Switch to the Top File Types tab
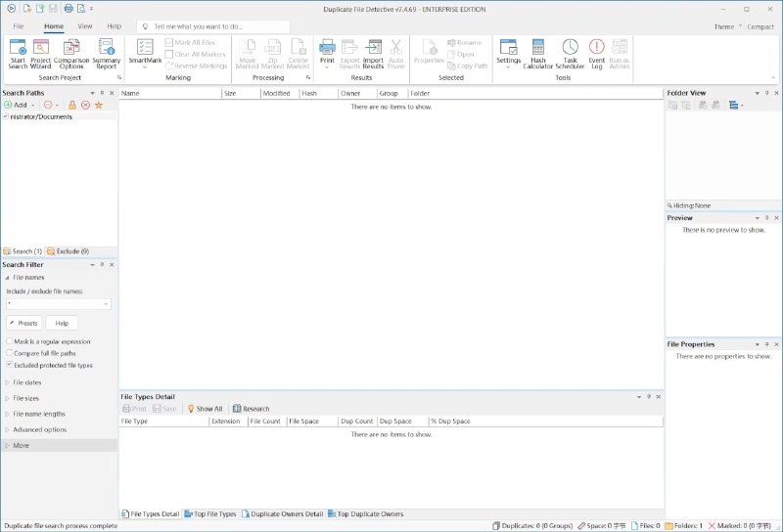Screen dimensions: 783x532 point(210,514)
